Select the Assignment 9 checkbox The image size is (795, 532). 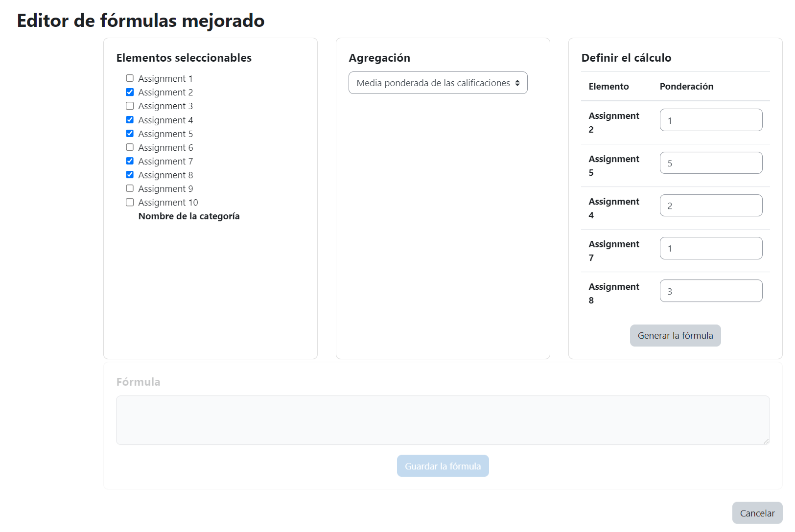point(130,188)
